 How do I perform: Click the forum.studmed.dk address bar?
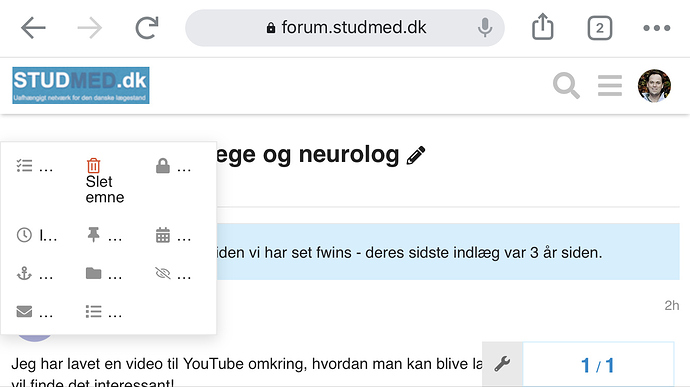click(x=345, y=28)
